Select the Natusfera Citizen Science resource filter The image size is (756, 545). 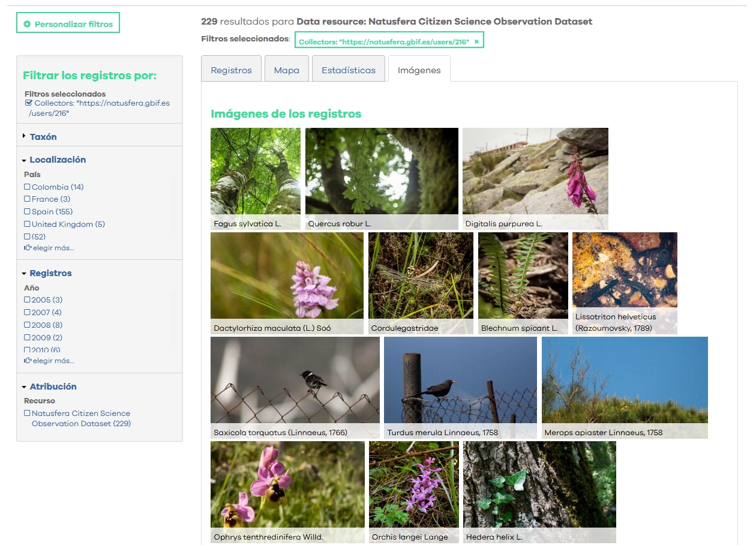coord(27,414)
